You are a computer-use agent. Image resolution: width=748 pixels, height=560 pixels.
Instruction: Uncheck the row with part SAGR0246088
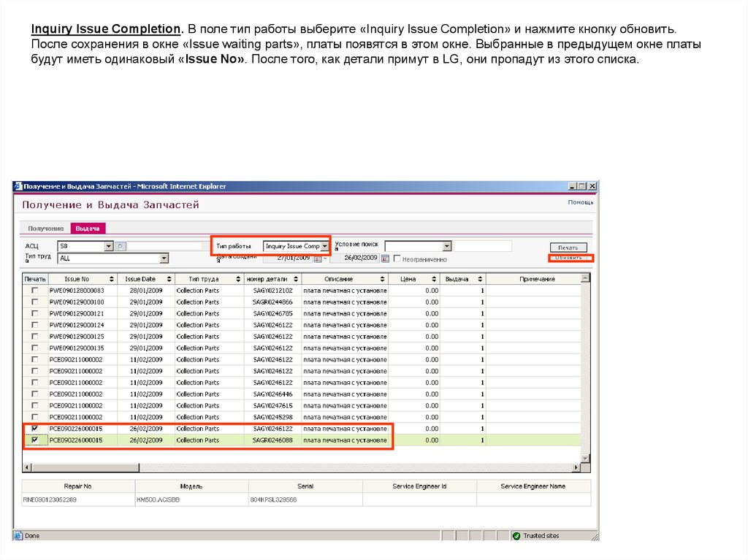coord(34,440)
